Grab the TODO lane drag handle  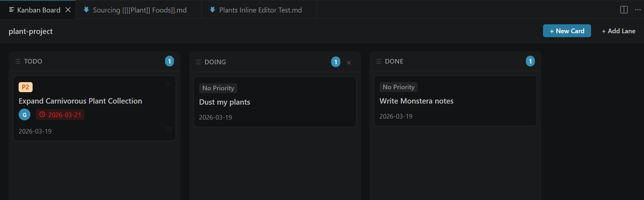coord(18,61)
